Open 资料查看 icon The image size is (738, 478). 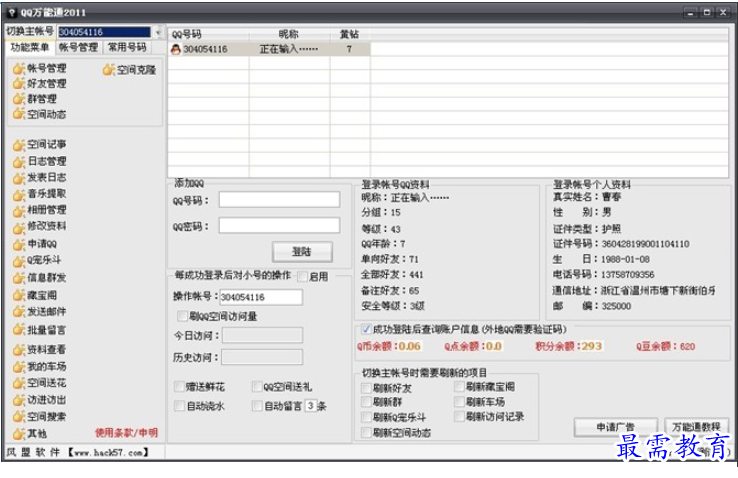pos(19,350)
